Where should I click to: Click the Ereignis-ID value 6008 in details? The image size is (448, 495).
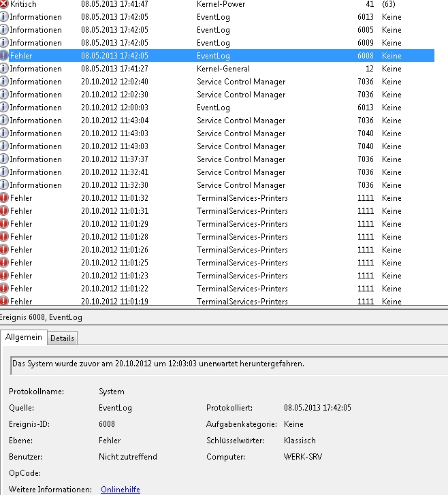pyautogui.click(x=107, y=424)
